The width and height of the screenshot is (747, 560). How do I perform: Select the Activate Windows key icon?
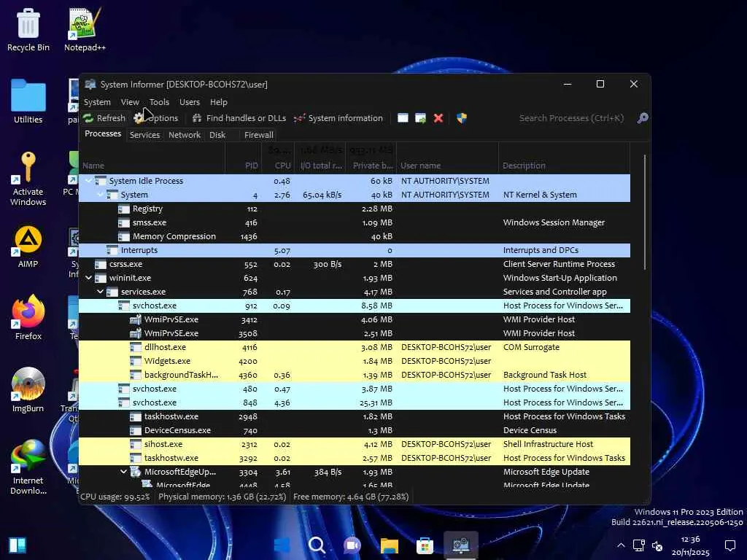(28, 179)
